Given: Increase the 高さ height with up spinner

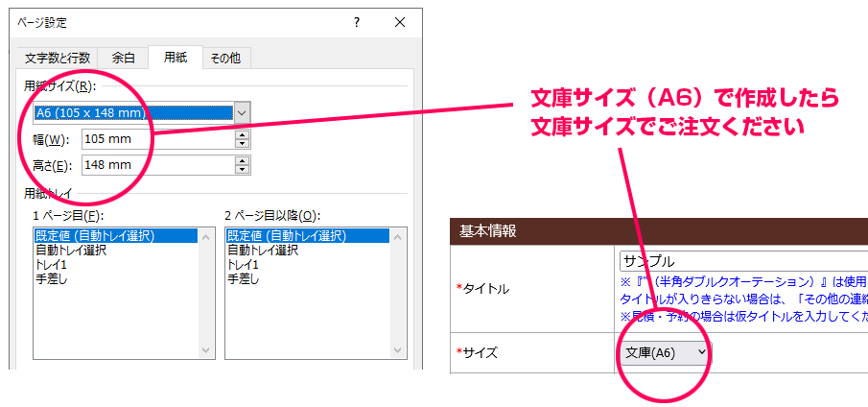Looking at the screenshot, I should click(243, 160).
